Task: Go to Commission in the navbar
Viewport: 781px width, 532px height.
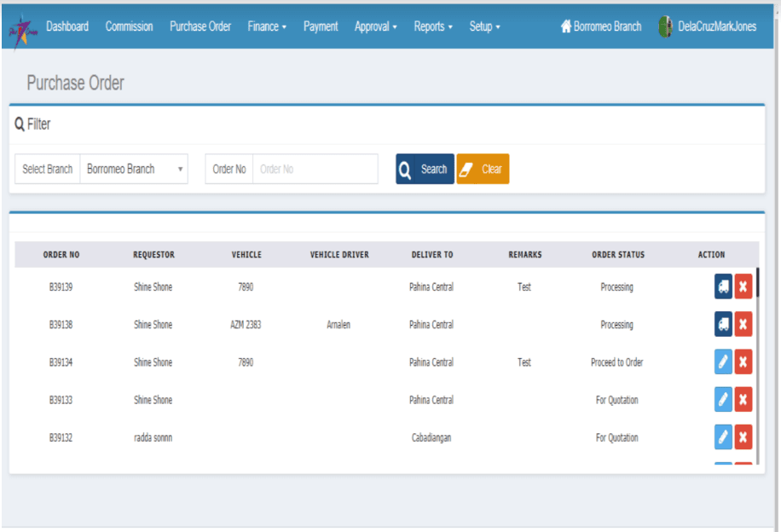Action: (129, 26)
